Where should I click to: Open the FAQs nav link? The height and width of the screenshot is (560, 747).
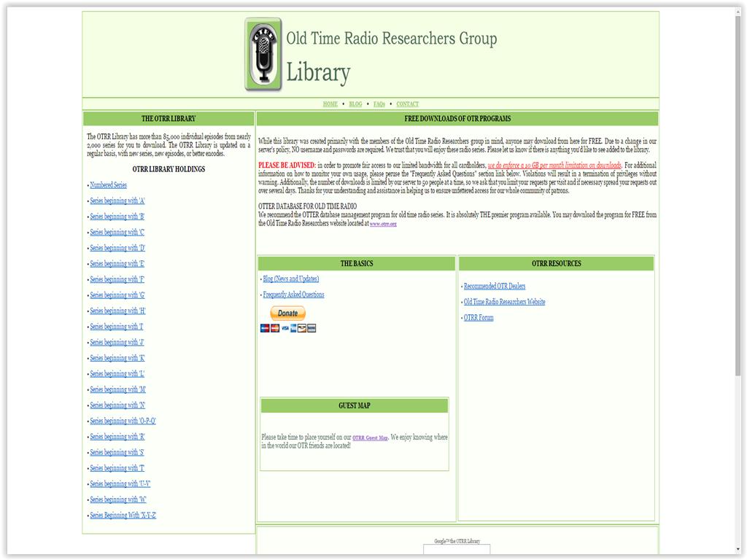[379, 104]
